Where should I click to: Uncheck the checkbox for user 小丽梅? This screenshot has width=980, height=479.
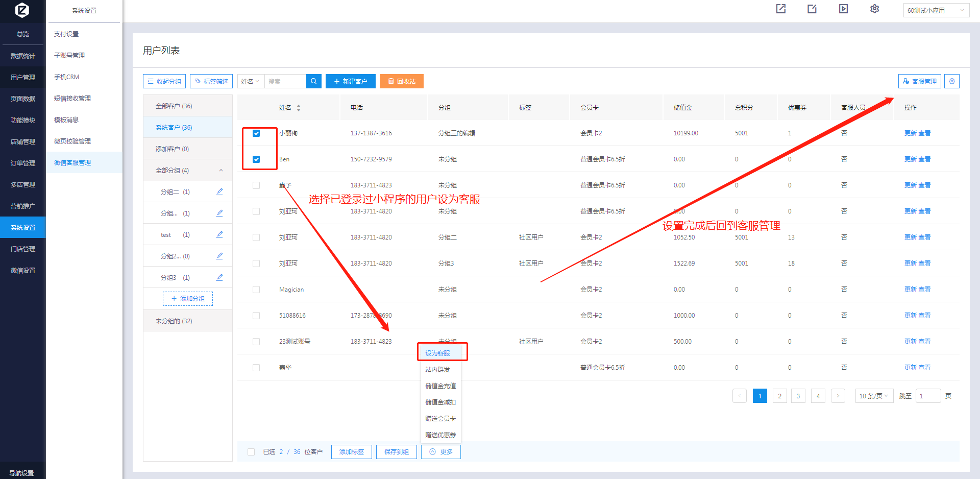click(x=256, y=133)
